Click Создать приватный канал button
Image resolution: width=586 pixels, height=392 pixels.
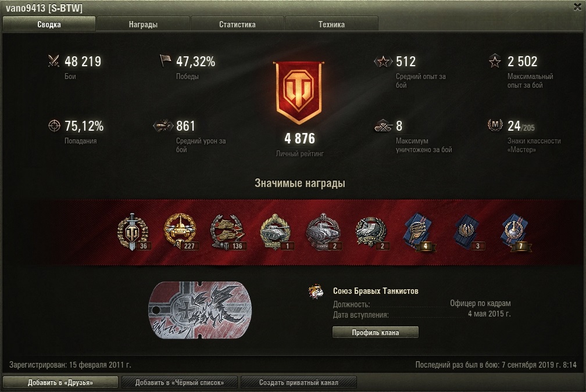[299, 382]
